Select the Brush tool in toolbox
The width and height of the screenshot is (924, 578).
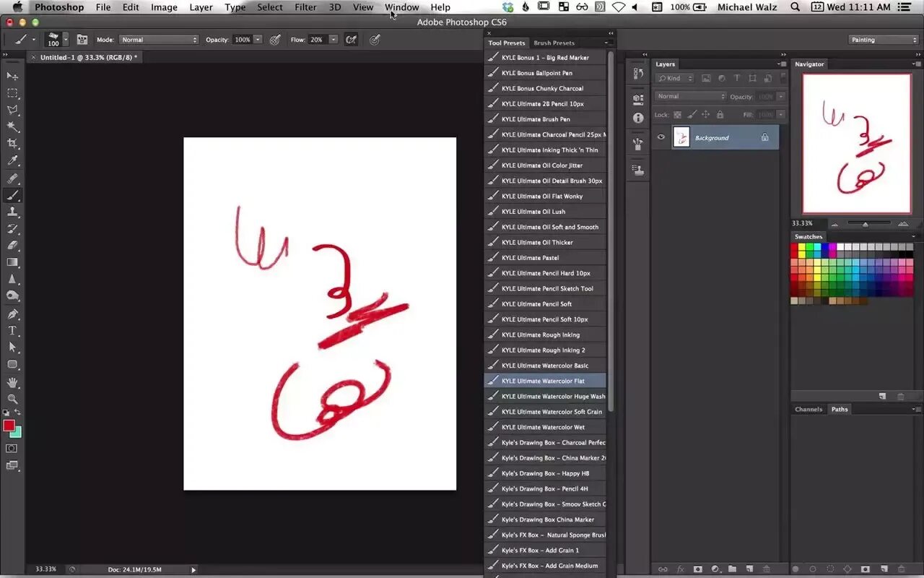click(x=12, y=195)
